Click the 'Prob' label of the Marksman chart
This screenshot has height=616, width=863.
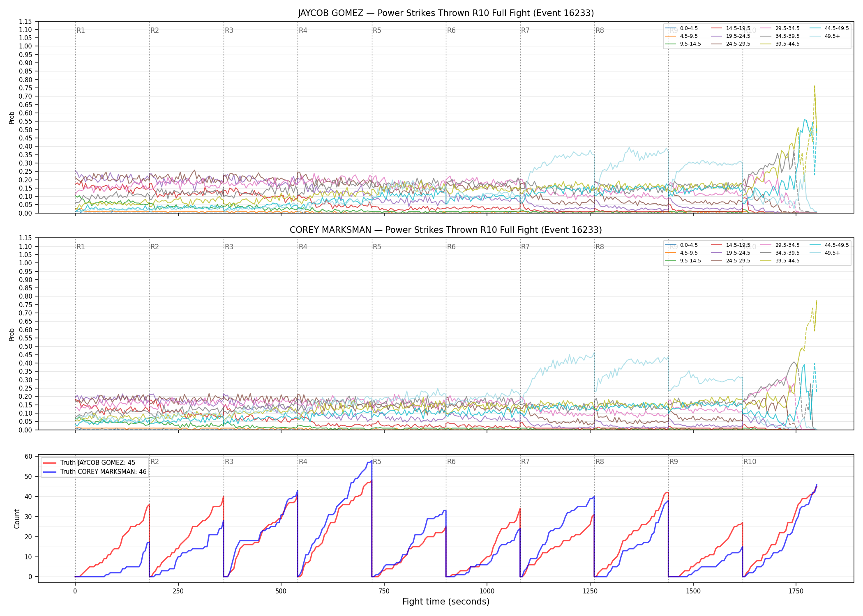pos(12,335)
